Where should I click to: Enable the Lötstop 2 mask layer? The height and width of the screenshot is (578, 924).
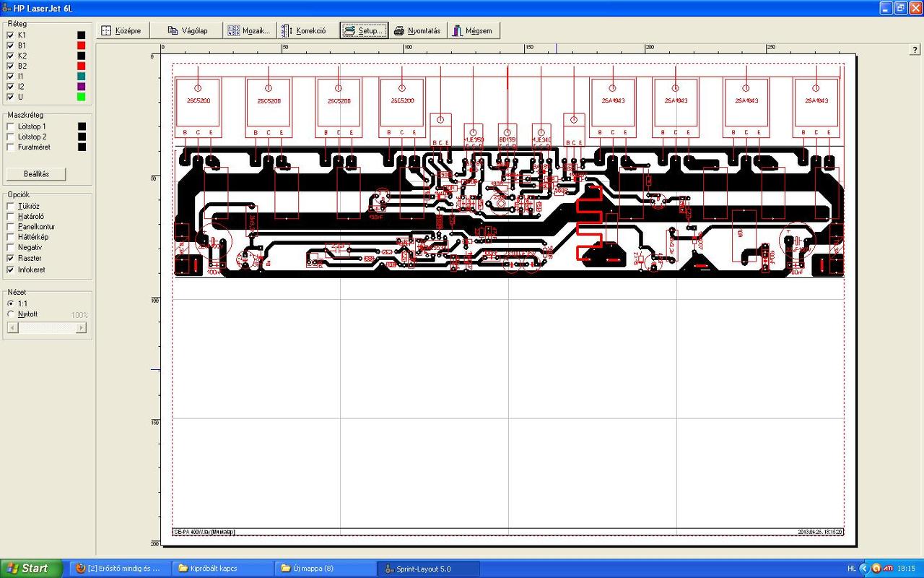click(10, 137)
